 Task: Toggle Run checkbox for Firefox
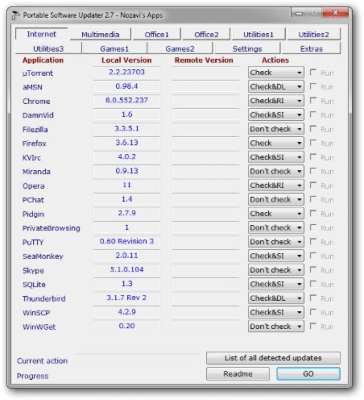(313, 143)
